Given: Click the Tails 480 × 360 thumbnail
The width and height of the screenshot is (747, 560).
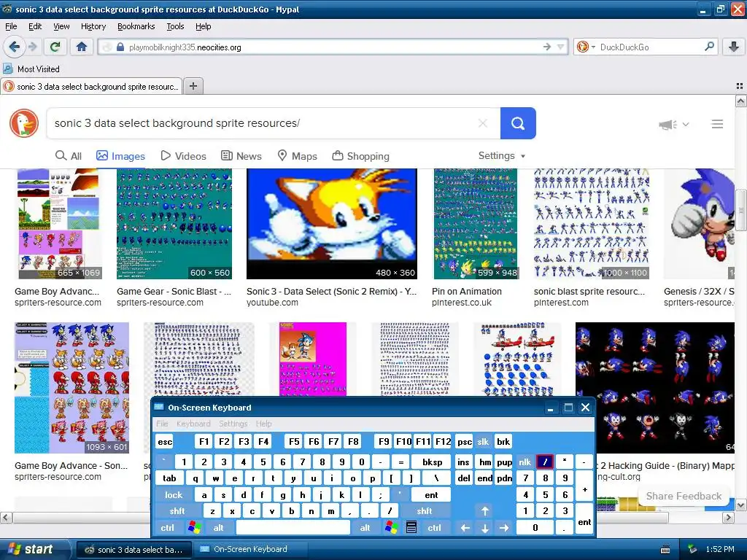Looking at the screenshot, I should pos(332,224).
